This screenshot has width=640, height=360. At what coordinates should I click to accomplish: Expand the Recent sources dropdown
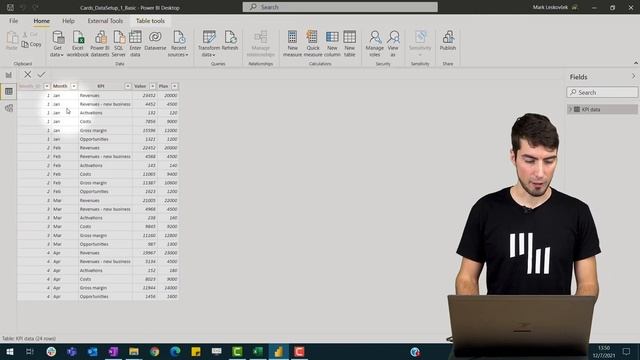pos(178,43)
